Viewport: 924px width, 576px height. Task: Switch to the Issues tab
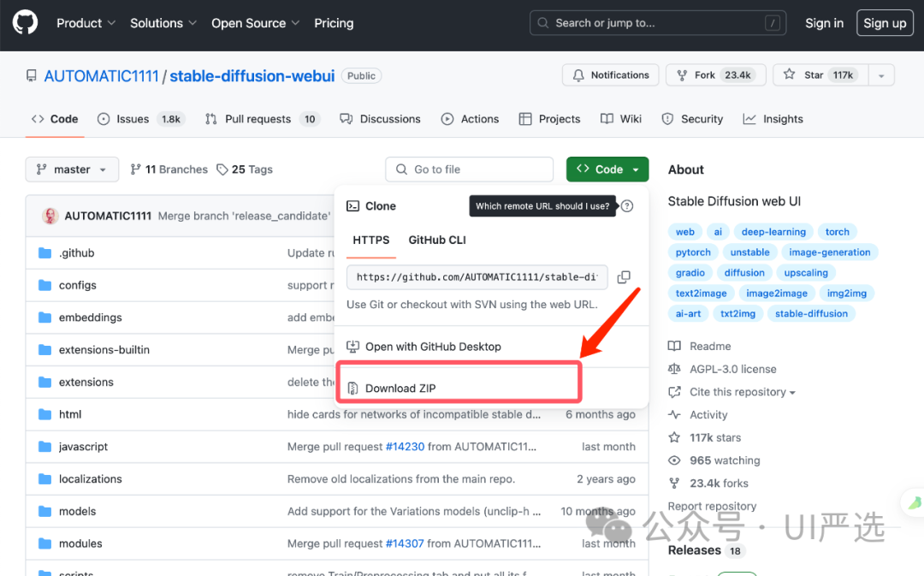[x=140, y=119]
